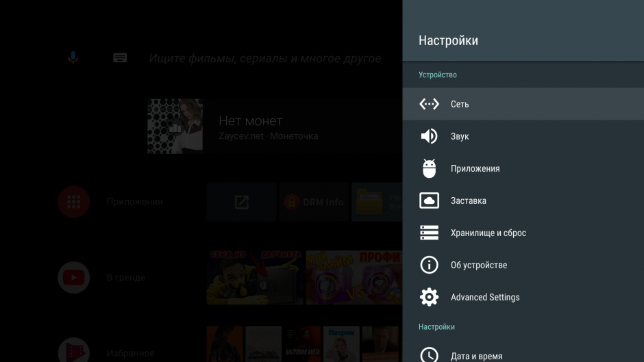Open the Сеть network icon

[x=429, y=104]
